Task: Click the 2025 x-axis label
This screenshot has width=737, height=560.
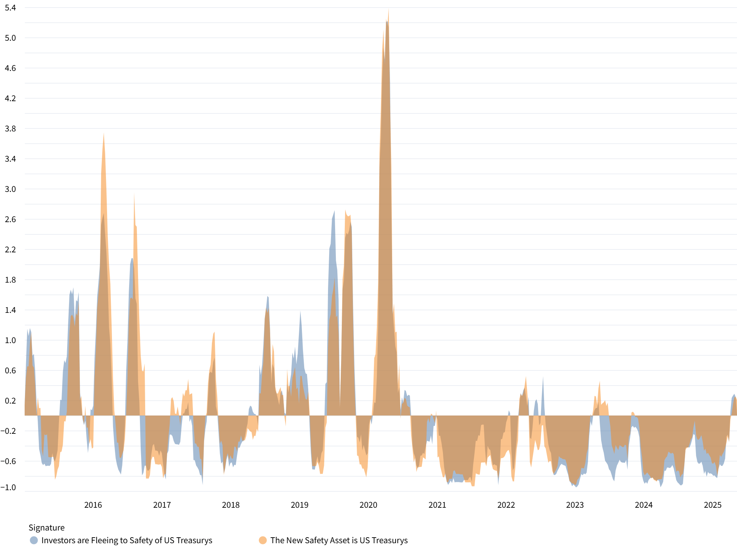Action: point(712,505)
